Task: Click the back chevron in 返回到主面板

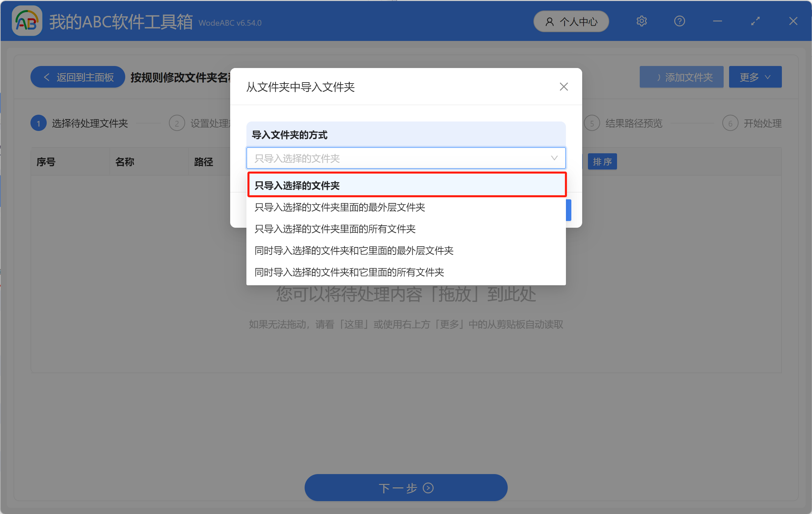Action: [47, 77]
